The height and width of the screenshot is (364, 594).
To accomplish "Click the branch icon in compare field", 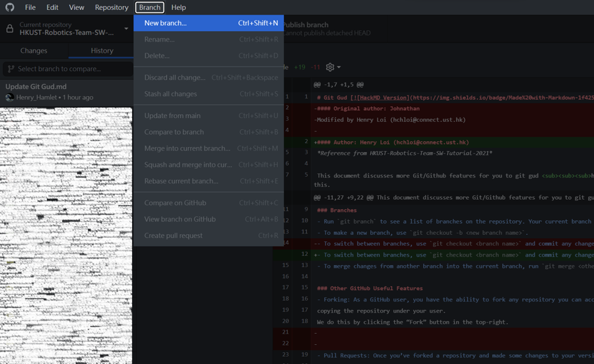I will [x=11, y=69].
